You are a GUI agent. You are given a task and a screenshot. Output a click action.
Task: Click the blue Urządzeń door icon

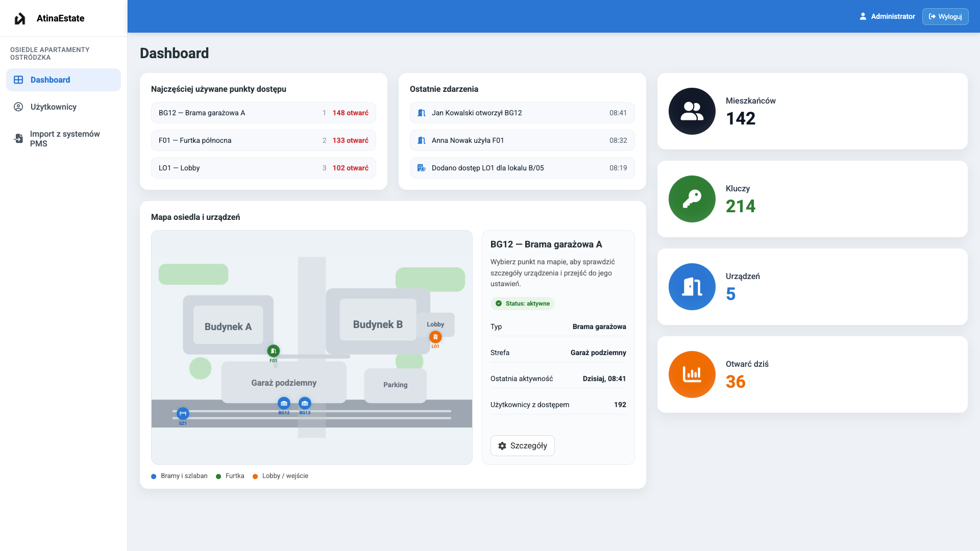tap(692, 287)
